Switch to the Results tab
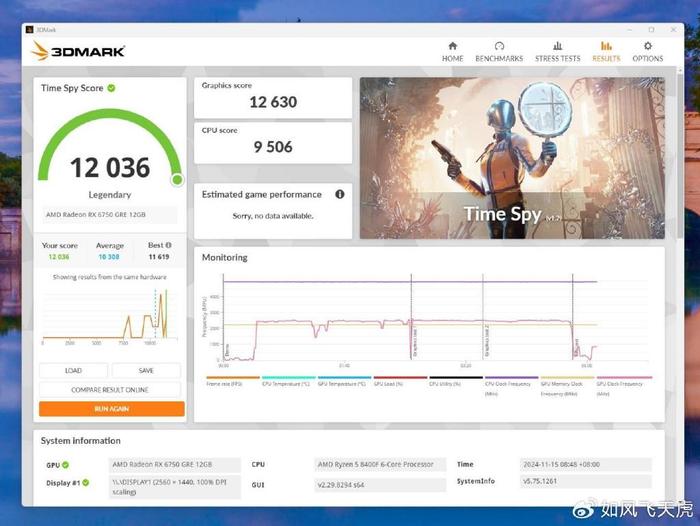Image resolution: width=700 pixels, height=526 pixels. pyautogui.click(x=606, y=52)
